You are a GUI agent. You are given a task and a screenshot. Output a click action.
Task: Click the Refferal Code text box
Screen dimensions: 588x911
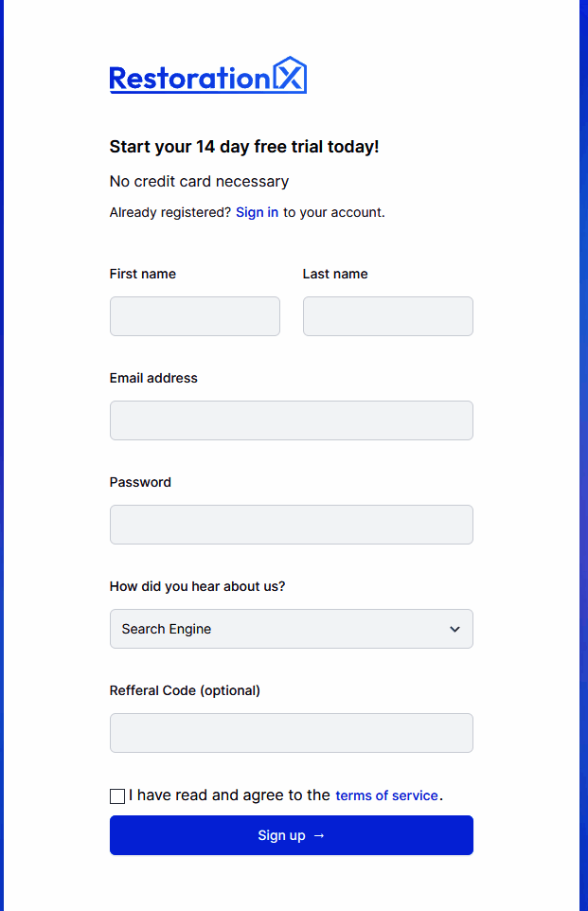click(x=291, y=733)
